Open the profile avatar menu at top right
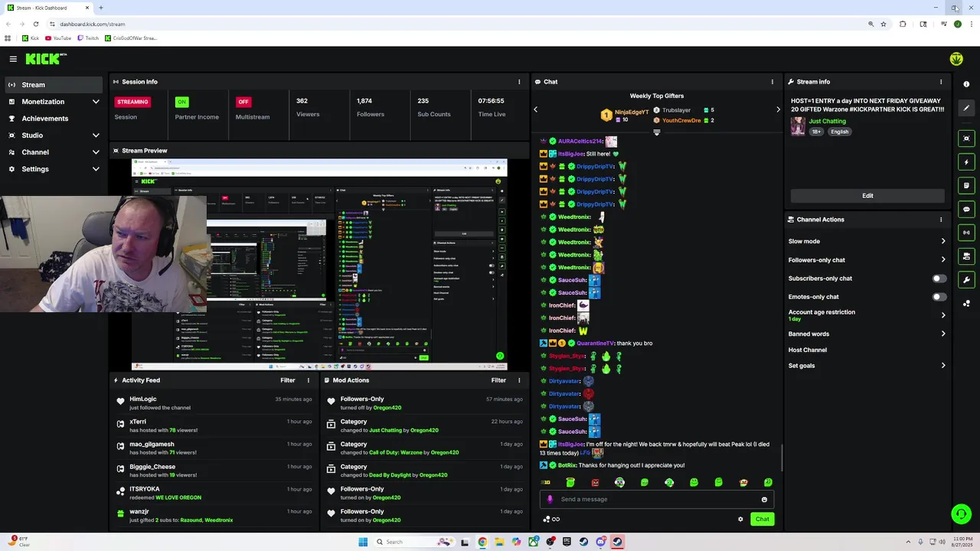This screenshot has height=551, width=980. pyautogui.click(x=956, y=59)
